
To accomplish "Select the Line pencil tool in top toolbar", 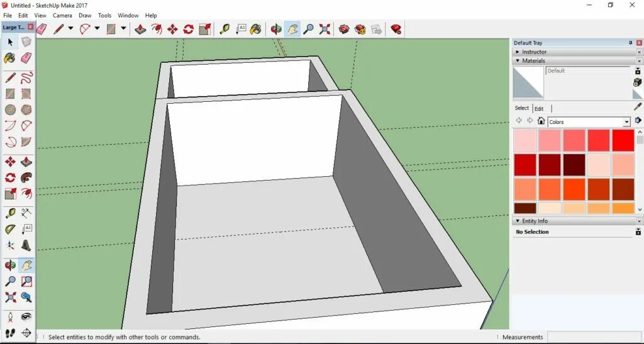I will (58, 29).
